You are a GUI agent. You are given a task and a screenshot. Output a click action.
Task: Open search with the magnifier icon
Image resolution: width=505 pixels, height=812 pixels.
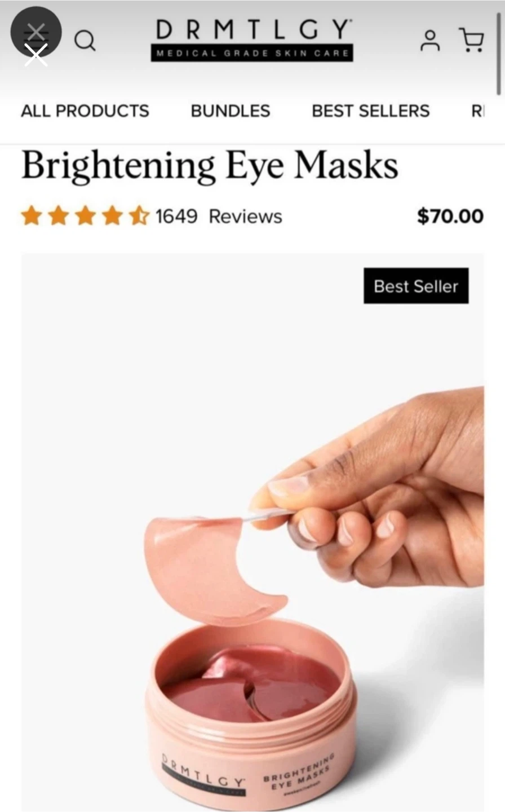pos(85,41)
